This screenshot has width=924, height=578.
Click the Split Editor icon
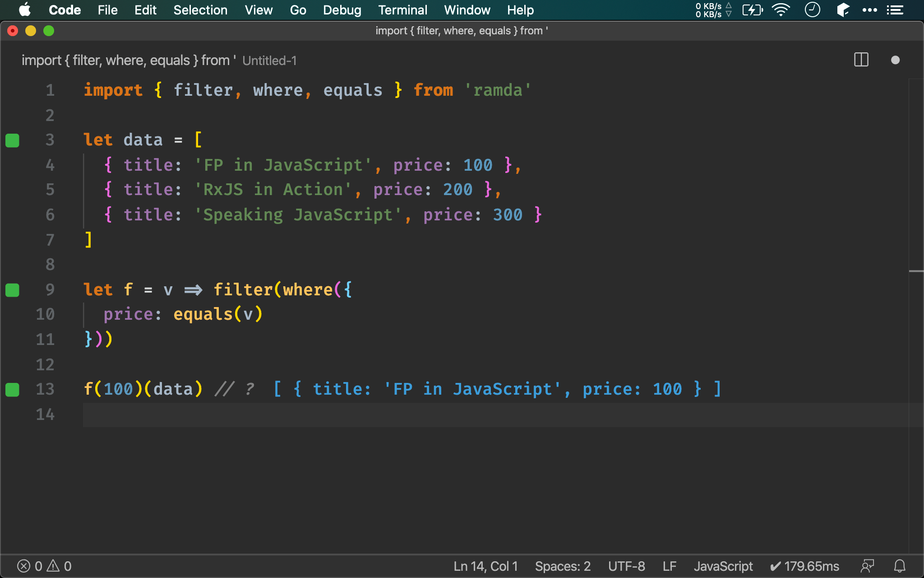(x=861, y=60)
